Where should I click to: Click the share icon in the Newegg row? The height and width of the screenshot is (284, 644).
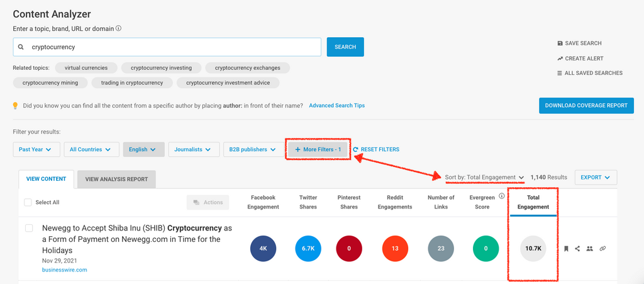click(577, 249)
